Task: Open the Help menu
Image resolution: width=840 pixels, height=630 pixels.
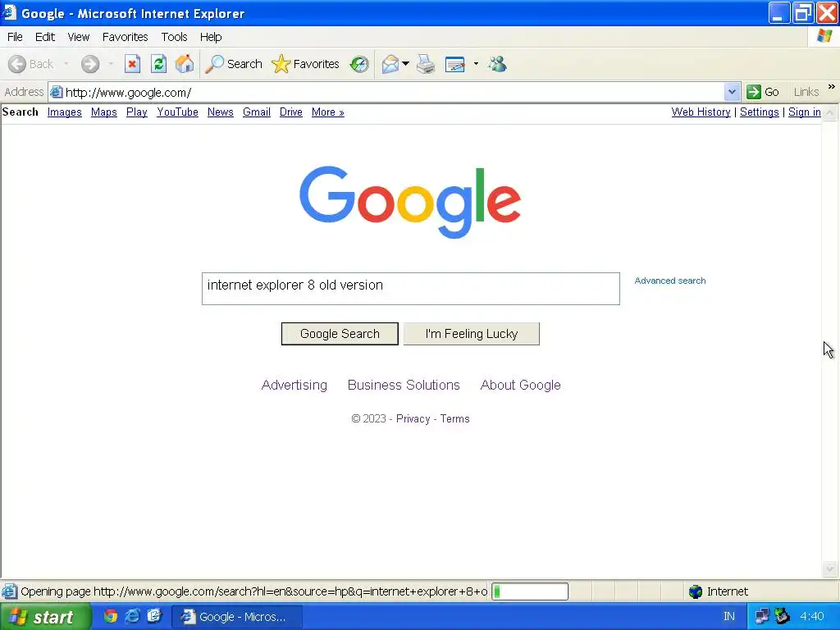Action: (x=211, y=37)
